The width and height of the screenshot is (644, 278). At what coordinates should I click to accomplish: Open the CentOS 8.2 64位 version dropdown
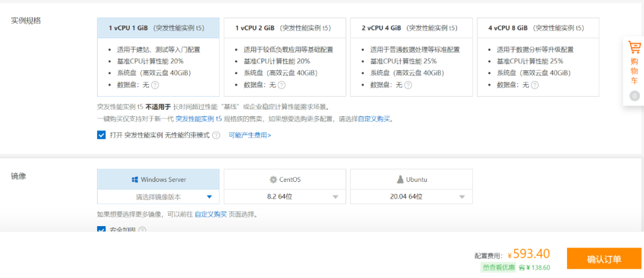[x=285, y=197]
